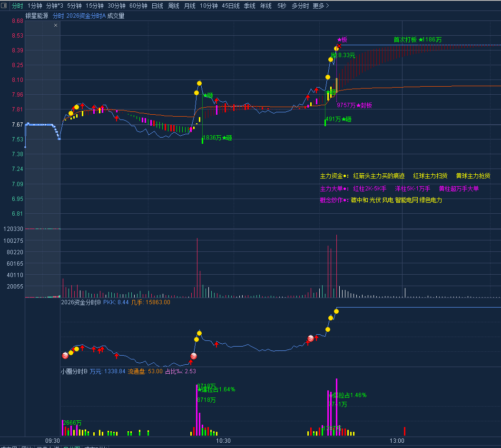Open the 60分钟 period view
The width and height of the screenshot is (501, 448).
pos(138,6)
